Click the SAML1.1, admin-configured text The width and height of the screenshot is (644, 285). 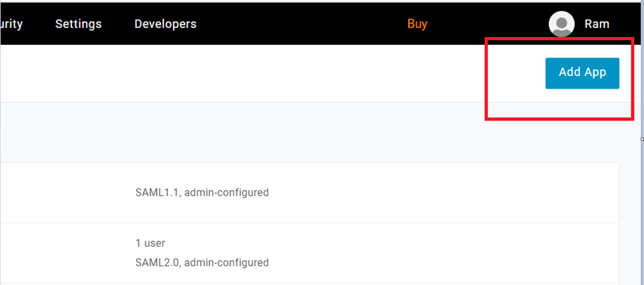coord(201,193)
